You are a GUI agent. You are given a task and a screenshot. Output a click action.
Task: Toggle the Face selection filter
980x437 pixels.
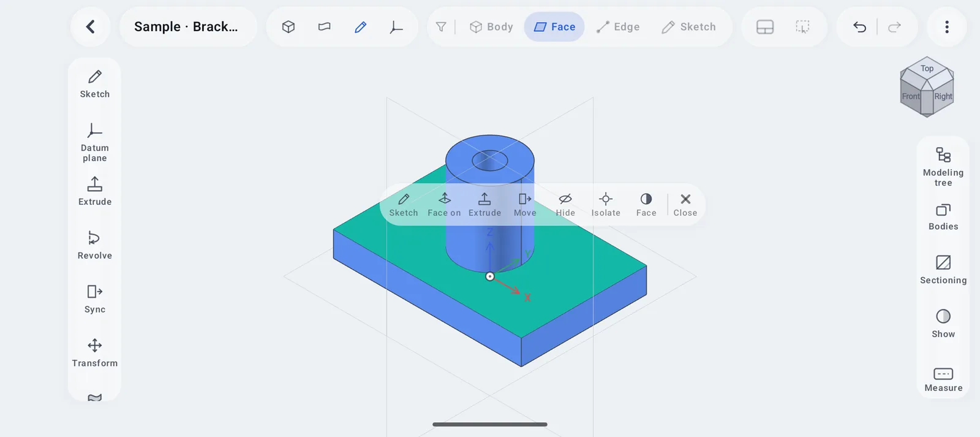[x=554, y=27]
